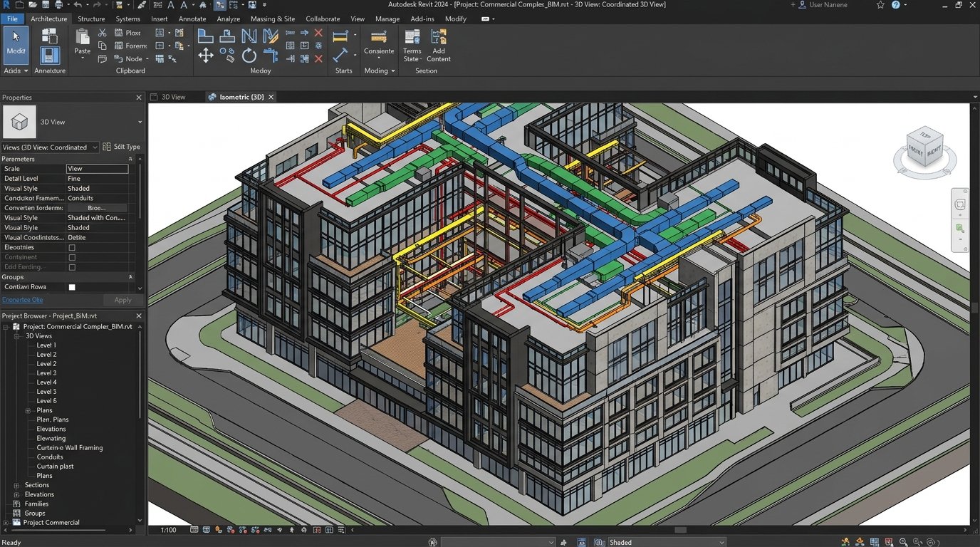Click the Scale value field showing View
This screenshot has height=547, width=980.
pos(97,169)
